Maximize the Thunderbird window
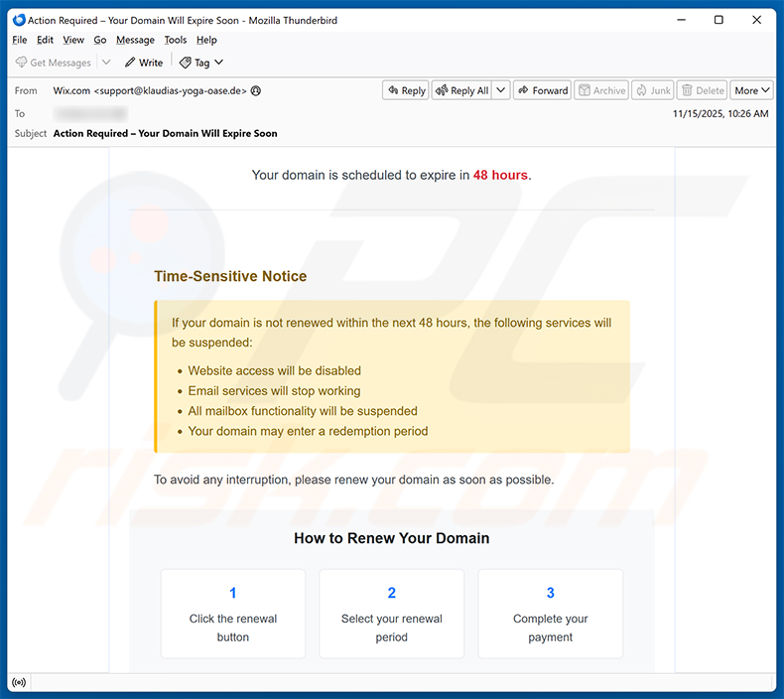This screenshot has height=699, width=784. pos(719,20)
